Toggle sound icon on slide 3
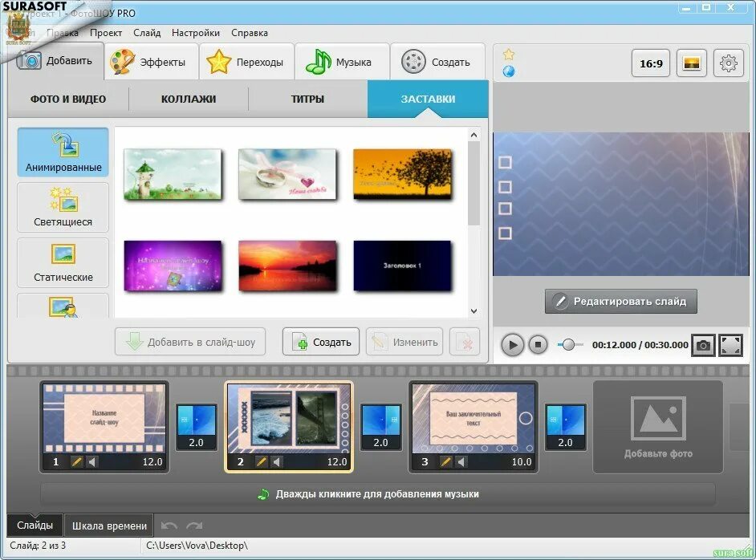 click(461, 461)
